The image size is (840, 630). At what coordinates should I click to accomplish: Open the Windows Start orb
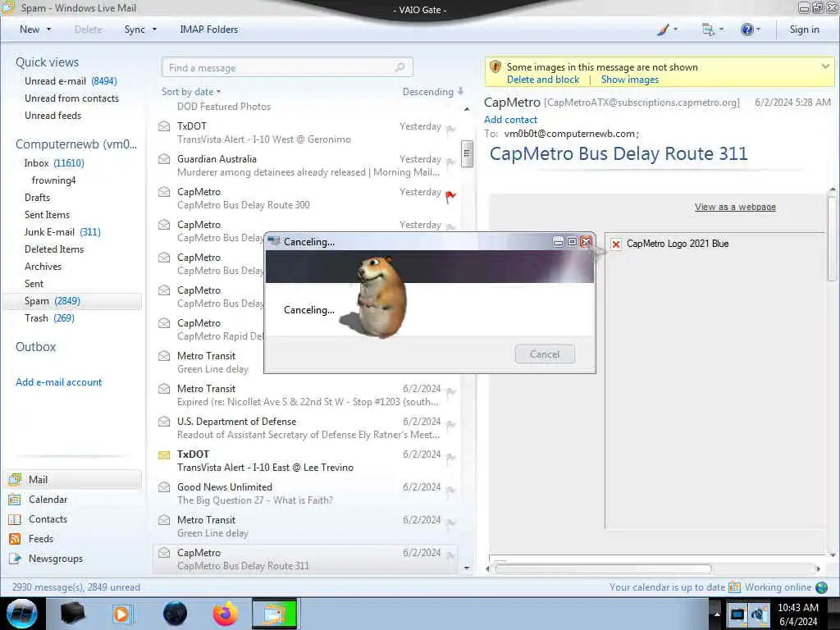22,614
